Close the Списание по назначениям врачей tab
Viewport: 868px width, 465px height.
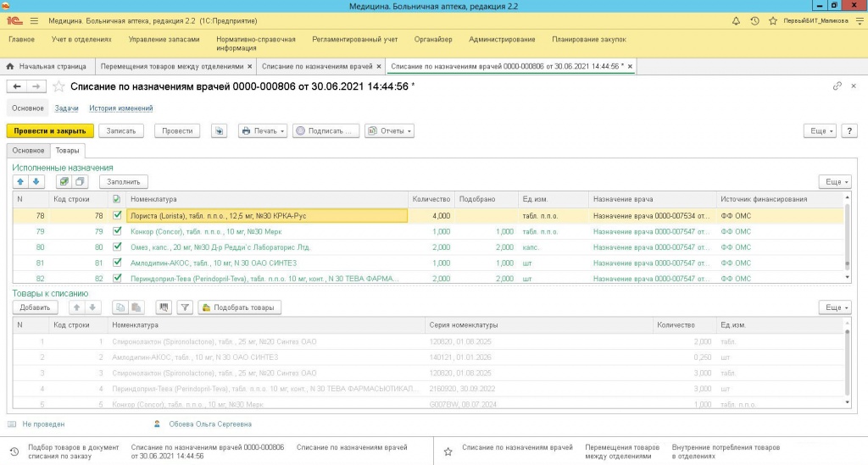click(x=379, y=66)
